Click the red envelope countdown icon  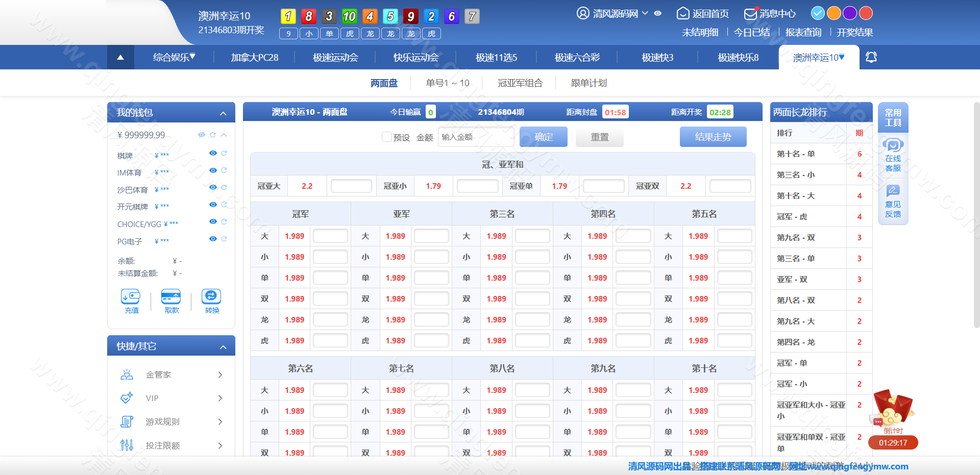(x=894, y=408)
